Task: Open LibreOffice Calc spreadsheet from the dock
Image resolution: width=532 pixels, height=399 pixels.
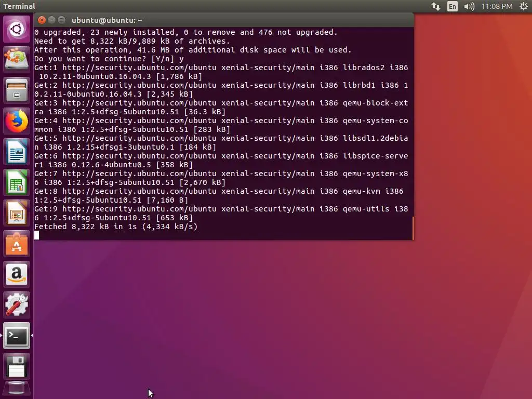Action: click(x=17, y=182)
